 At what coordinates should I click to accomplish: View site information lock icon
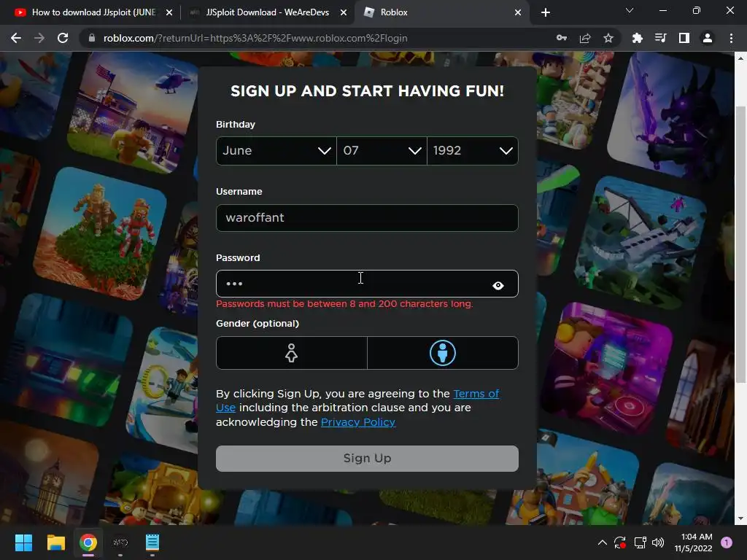92,38
